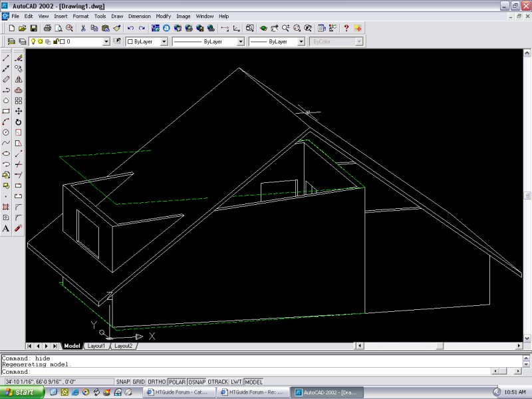This screenshot has width=532, height=399.
Task: Click the vertical scrollbar thumb of drawing
Action: tap(527, 196)
